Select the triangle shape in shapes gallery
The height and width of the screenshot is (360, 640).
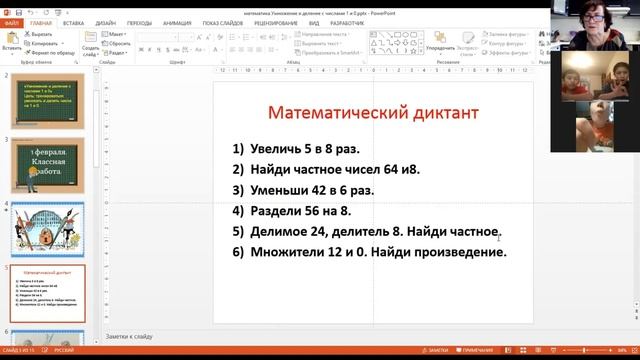pos(373,43)
